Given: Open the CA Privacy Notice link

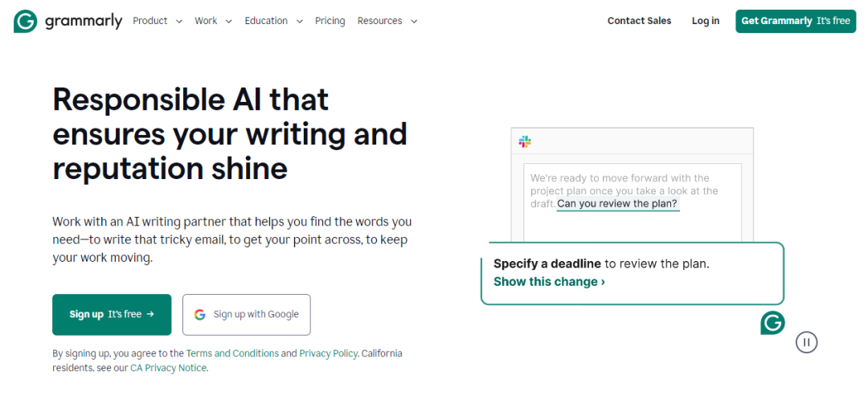Looking at the screenshot, I should (168, 368).
